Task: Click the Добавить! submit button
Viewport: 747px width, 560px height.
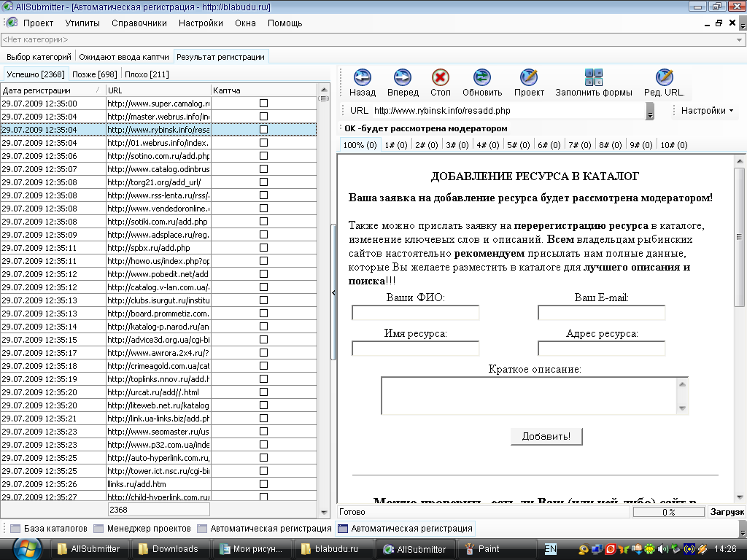Action: pyautogui.click(x=546, y=436)
